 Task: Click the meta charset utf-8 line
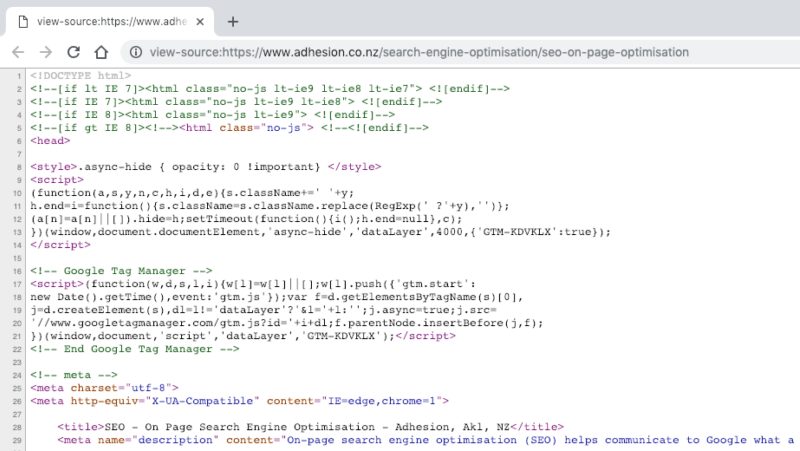point(105,388)
